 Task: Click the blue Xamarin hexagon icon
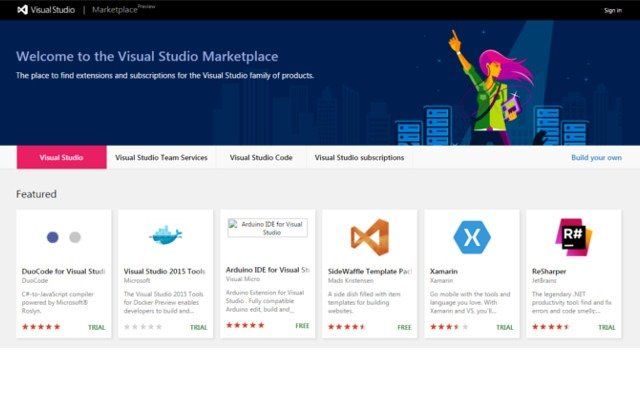click(472, 237)
